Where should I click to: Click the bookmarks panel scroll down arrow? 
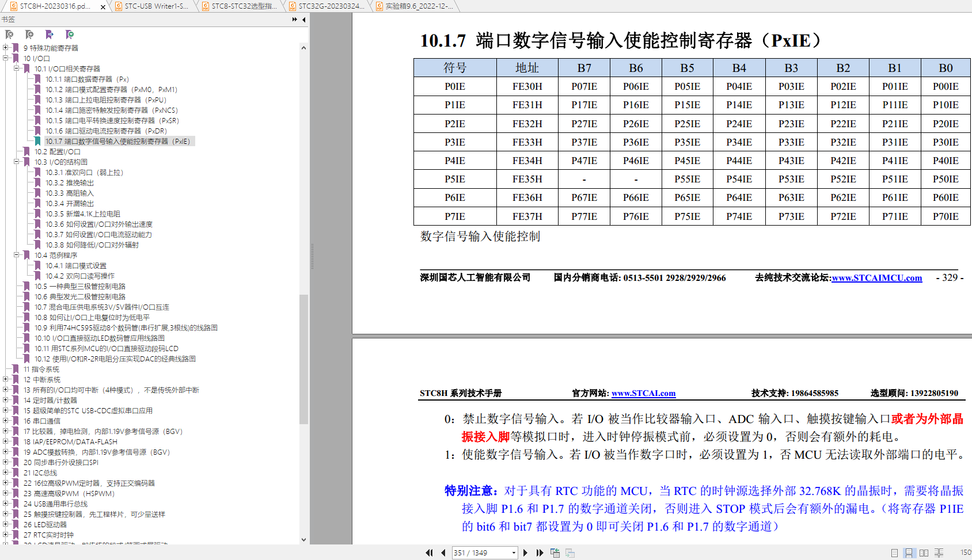(x=303, y=540)
